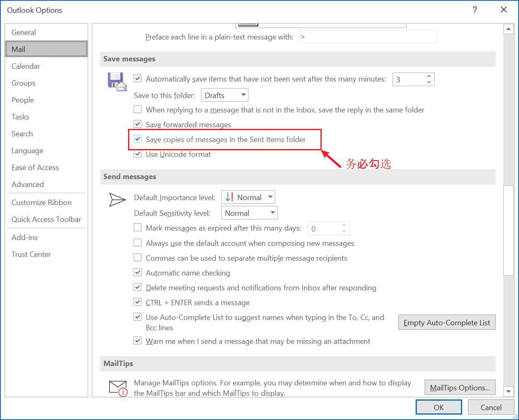
Task: Enable save reply in the same folder
Action: point(138,110)
